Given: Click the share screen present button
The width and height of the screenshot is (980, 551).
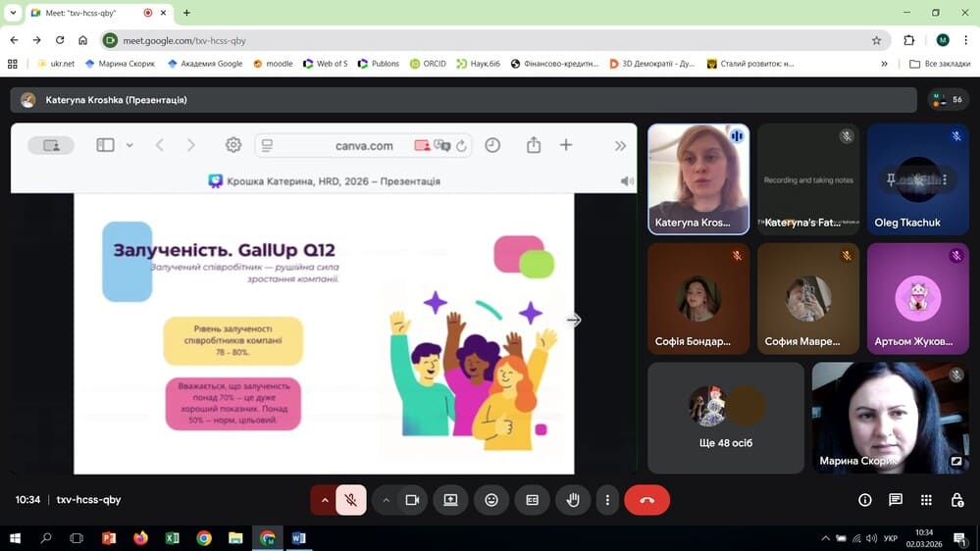Looking at the screenshot, I should coord(450,500).
